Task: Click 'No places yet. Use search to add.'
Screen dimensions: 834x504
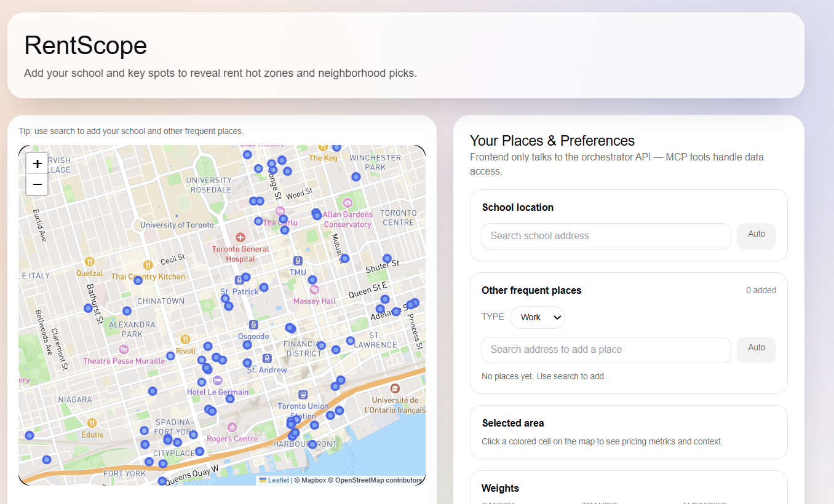Action: point(544,376)
